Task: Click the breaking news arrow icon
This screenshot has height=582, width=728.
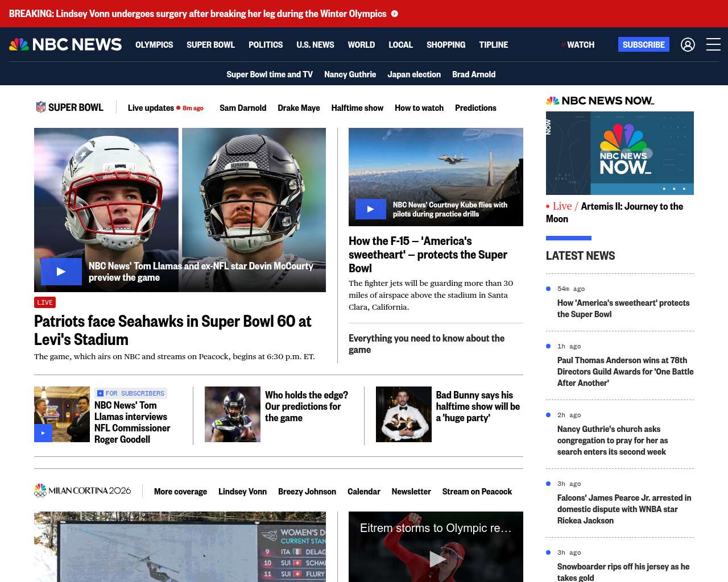Action: pyautogui.click(x=395, y=14)
